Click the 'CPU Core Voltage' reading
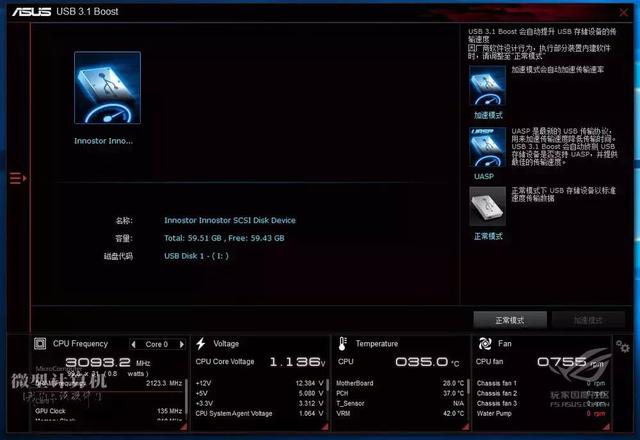Image resolution: width=640 pixels, height=440 pixels. pos(260,362)
